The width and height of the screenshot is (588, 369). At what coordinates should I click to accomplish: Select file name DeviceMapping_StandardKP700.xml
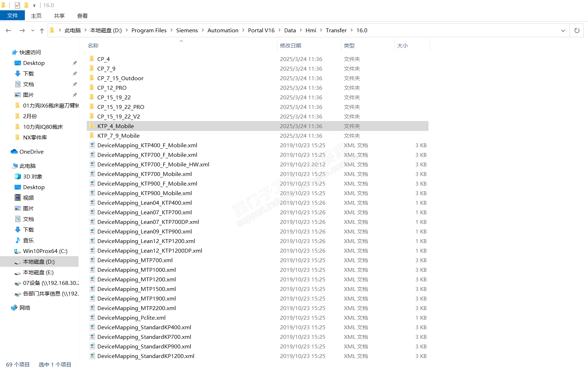point(144,337)
